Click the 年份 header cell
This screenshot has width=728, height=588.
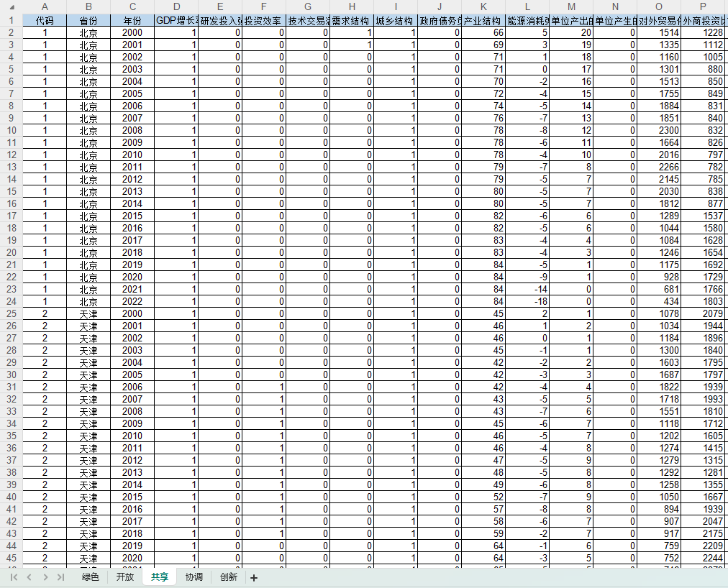[132, 21]
